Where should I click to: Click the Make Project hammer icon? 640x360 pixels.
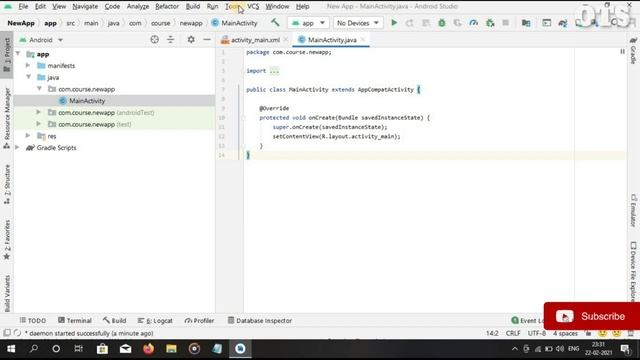(x=275, y=22)
